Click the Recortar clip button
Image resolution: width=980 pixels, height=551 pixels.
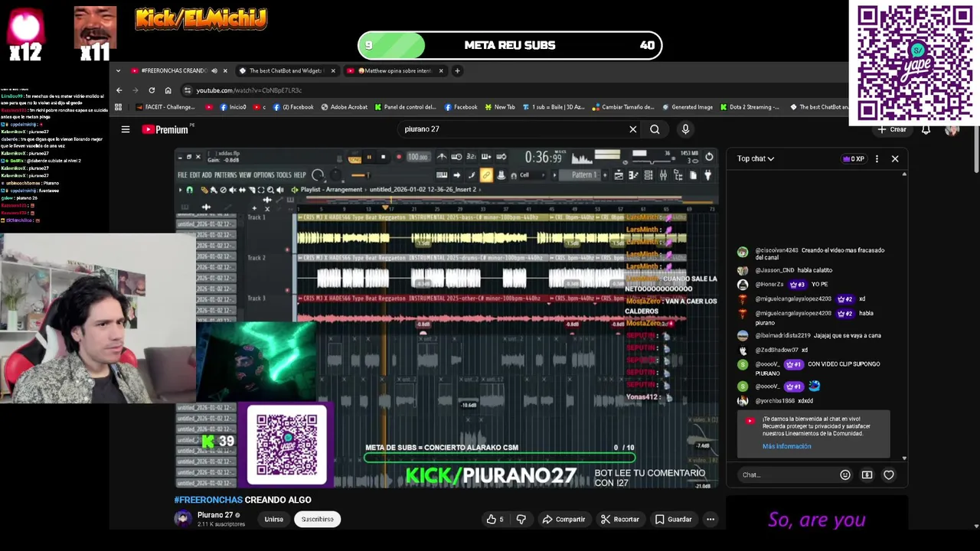coord(619,519)
